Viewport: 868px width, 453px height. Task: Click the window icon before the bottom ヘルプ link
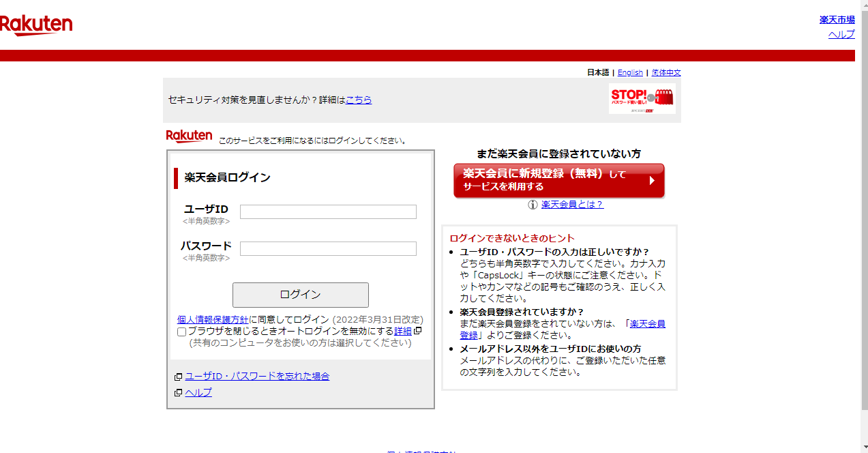[x=179, y=393]
